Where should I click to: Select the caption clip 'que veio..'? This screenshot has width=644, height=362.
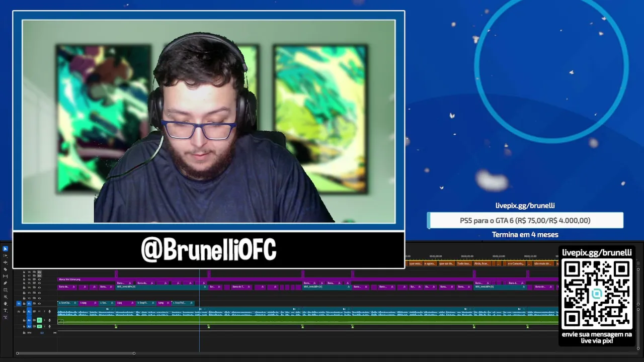(415, 263)
